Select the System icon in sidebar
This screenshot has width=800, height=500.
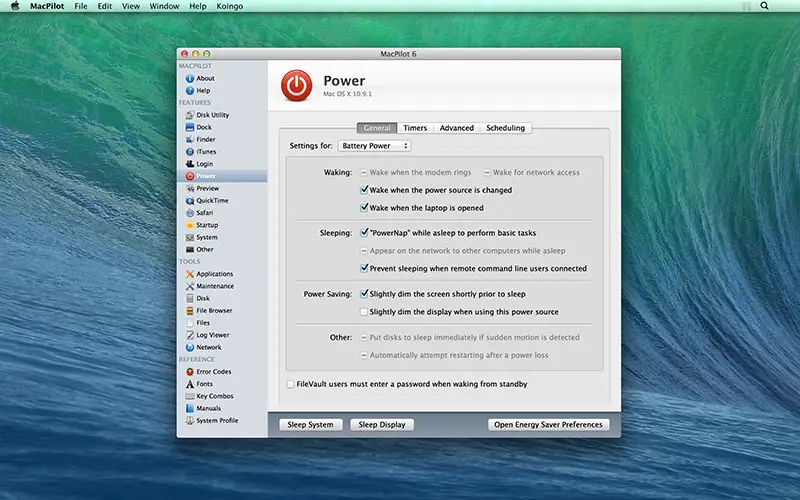click(190, 237)
